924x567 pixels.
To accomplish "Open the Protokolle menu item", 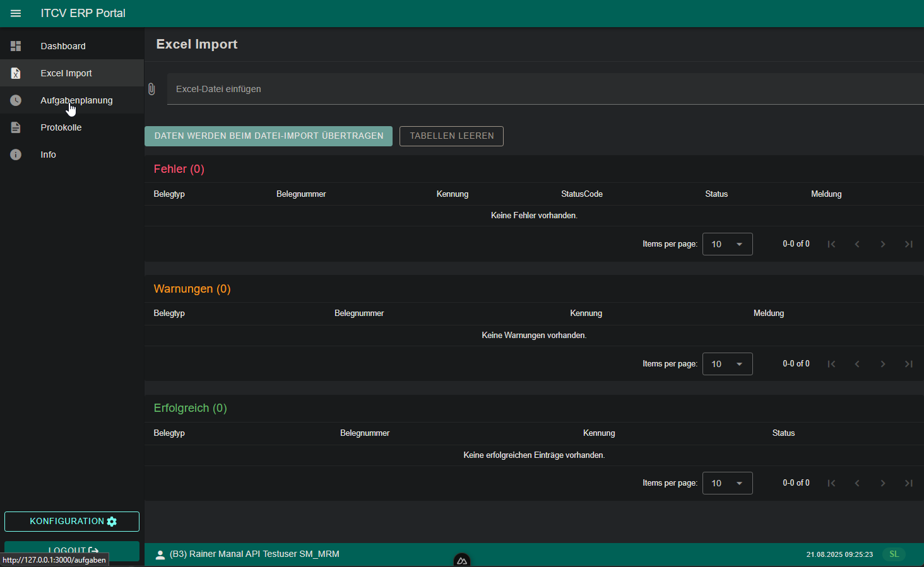I will 61,127.
